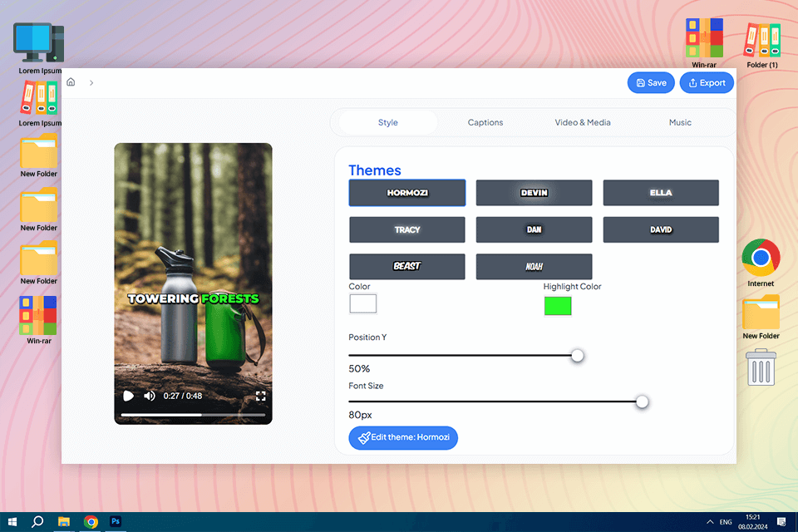Open the white Color swatch
Screen dimensions: 798x532
[x=363, y=304]
